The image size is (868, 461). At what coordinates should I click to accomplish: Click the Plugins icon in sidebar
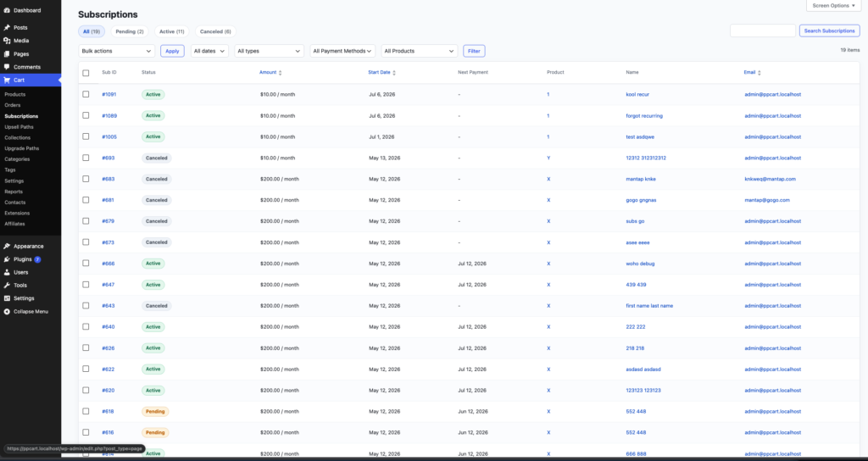pyautogui.click(x=7, y=259)
